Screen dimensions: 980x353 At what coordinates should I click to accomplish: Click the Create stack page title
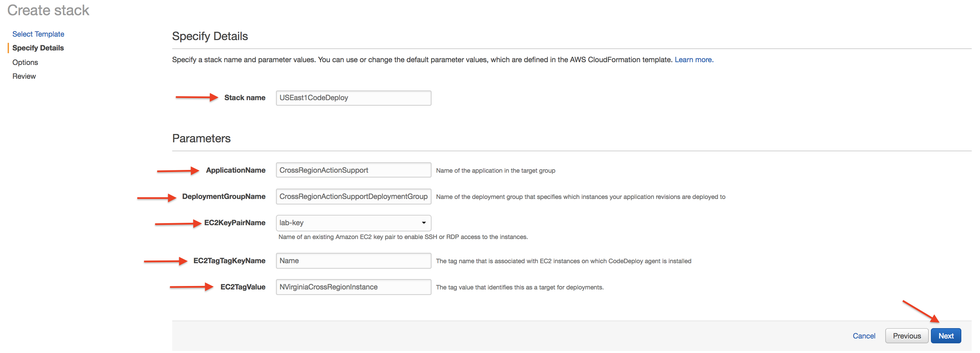pyautogui.click(x=48, y=10)
